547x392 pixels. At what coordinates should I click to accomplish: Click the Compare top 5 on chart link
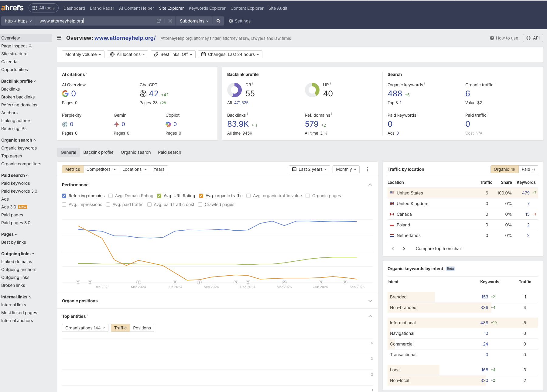[x=439, y=249]
